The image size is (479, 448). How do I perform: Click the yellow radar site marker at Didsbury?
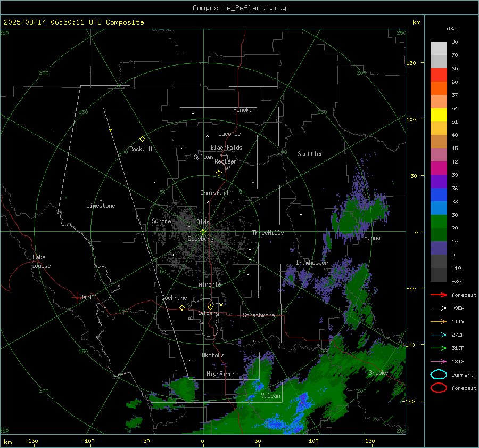tap(203, 232)
